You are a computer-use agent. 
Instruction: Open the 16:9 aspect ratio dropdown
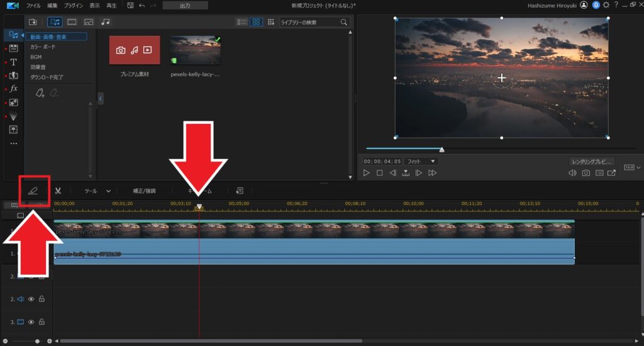point(631,168)
